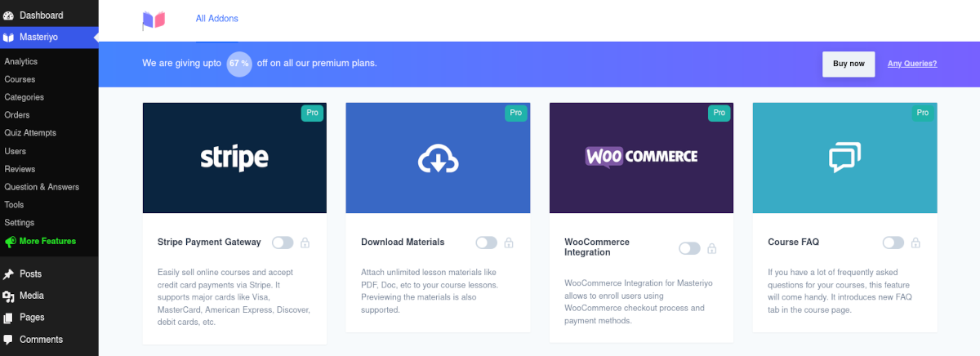980x356 pixels.
Task: Click the Pro badge on Stripe card
Action: click(x=312, y=113)
